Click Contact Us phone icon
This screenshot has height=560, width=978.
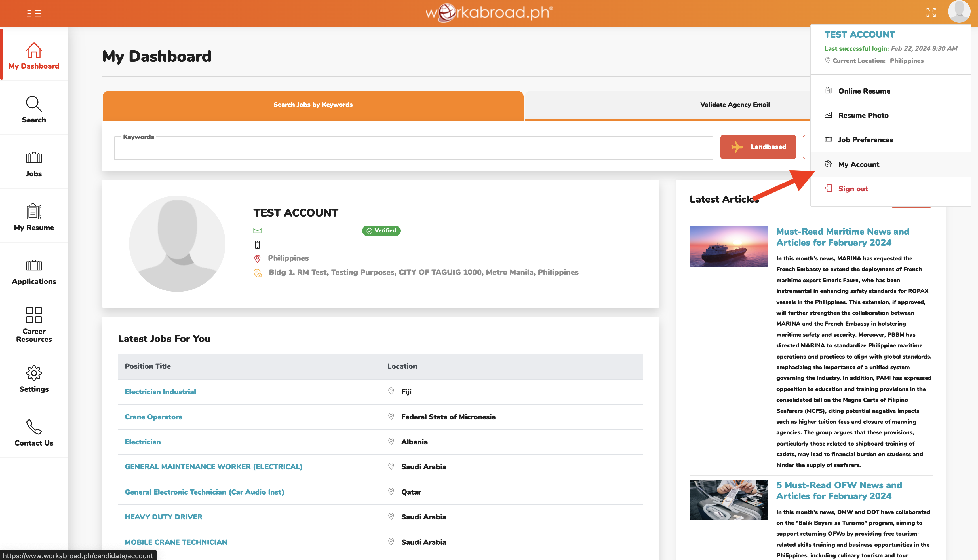[34, 427]
